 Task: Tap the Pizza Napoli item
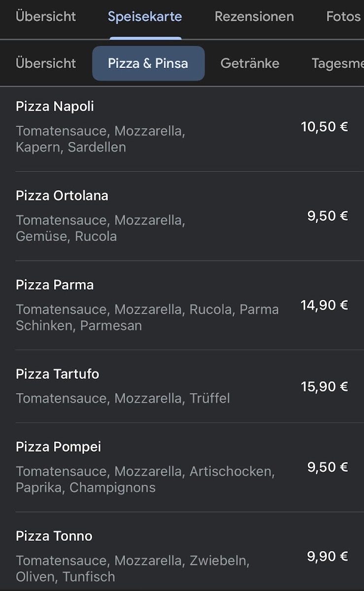coord(55,106)
